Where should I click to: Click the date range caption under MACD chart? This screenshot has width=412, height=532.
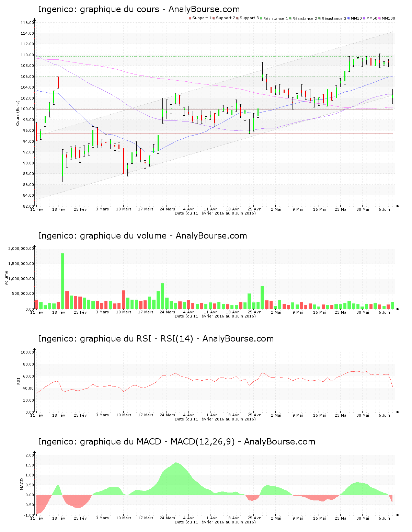[215, 522]
